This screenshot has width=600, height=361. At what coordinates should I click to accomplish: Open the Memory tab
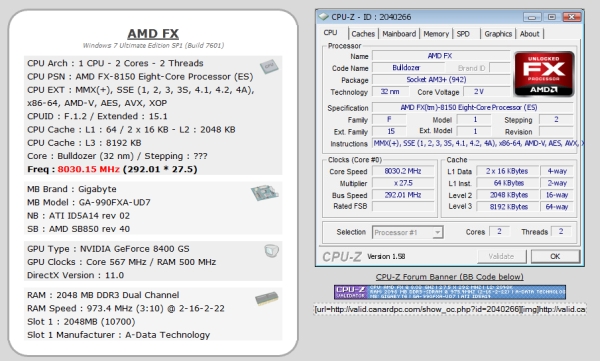(x=436, y=34)
